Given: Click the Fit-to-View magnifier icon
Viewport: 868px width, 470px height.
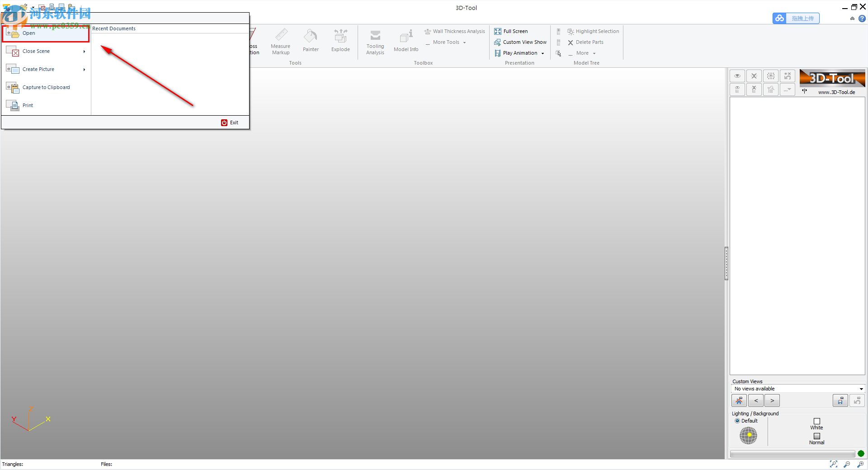Looking at the screenshot, I should pos(833,464).
